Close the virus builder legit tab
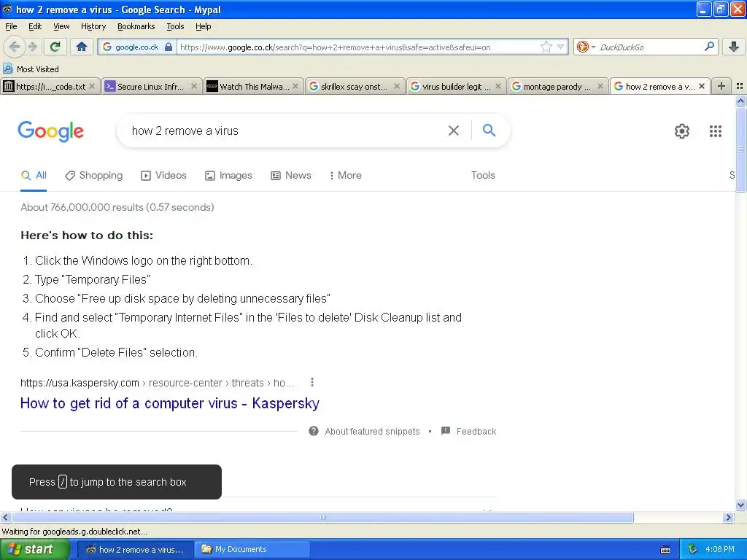 (x=498, y=86)
